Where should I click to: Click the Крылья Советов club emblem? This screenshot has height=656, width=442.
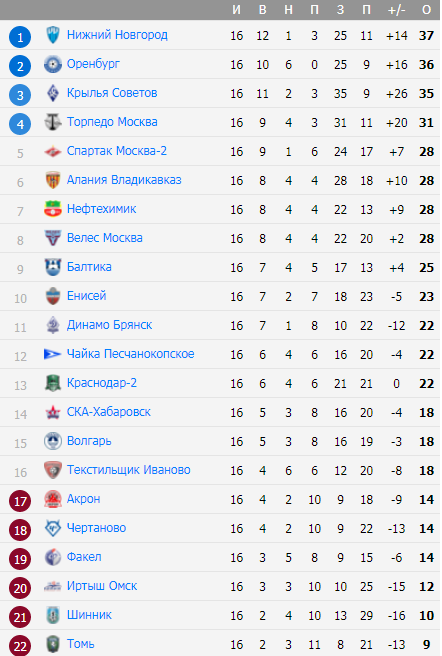pos(53,93)
